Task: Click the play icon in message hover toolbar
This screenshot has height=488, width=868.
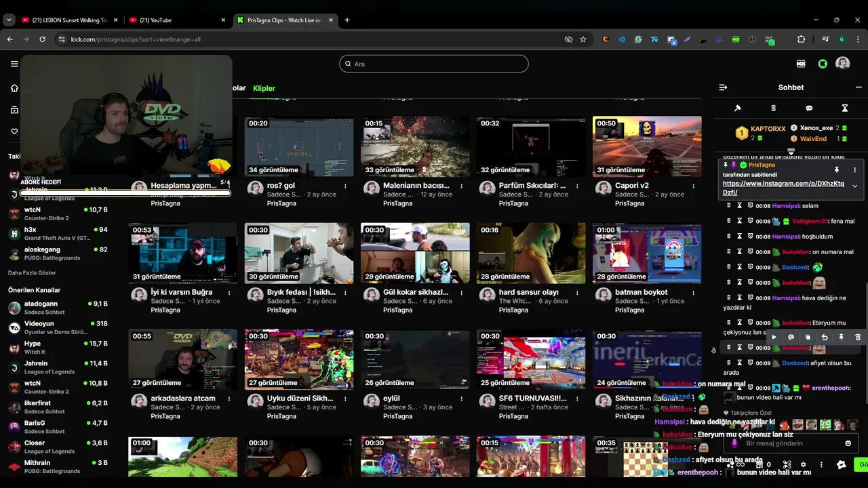Action: (x=774, y=337)
